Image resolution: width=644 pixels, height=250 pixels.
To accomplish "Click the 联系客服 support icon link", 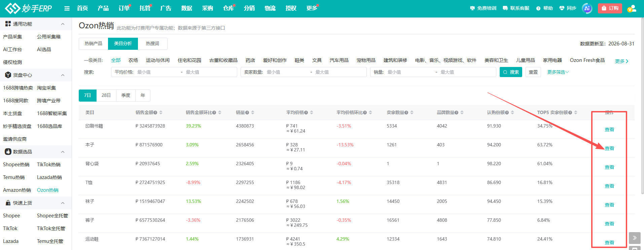I will point(516,8).
